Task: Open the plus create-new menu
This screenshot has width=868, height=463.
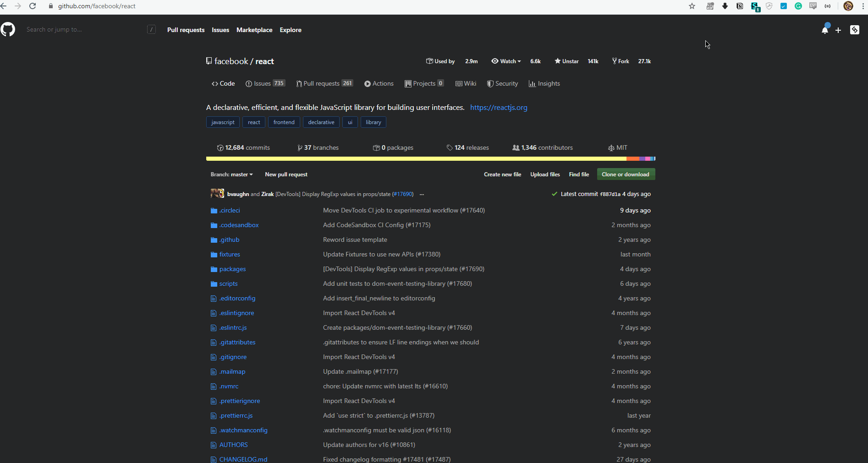Action: pyautogui.click(x=838, y=30)
